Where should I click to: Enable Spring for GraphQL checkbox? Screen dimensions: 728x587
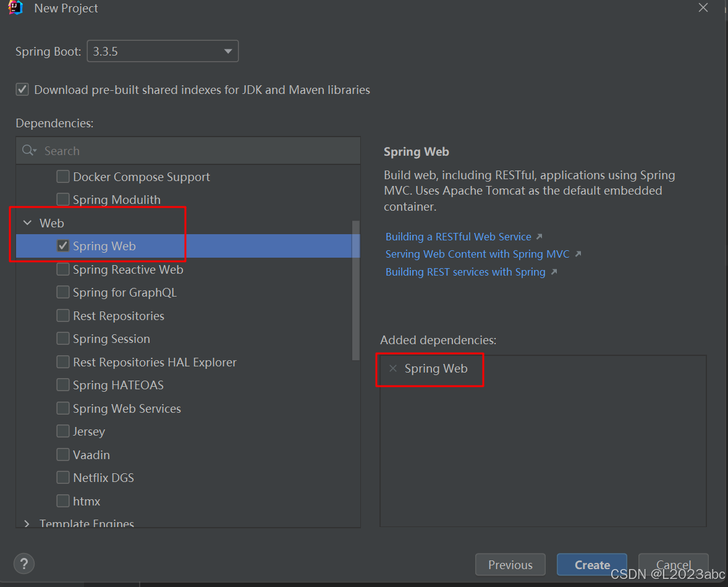pos(62,292)
